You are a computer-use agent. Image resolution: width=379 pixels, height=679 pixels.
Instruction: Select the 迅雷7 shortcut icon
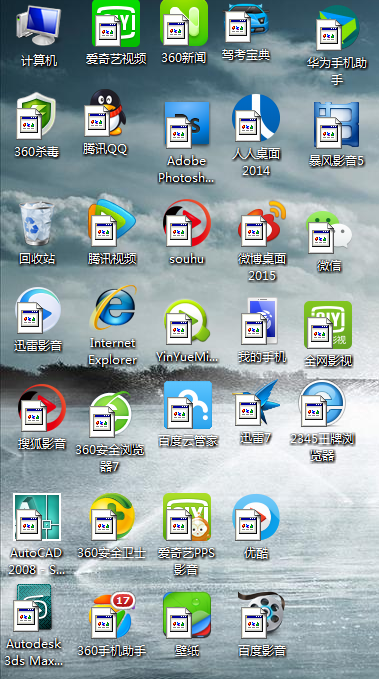click(256, 403)
